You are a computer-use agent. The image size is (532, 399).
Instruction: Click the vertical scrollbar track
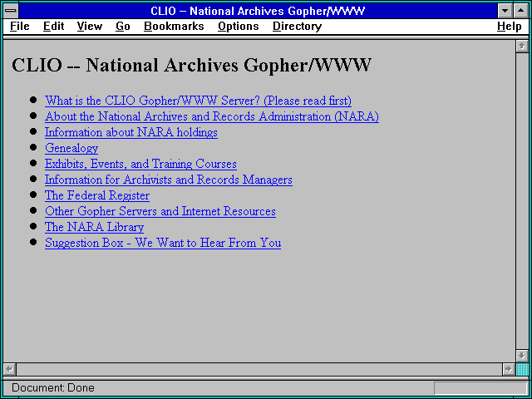(x=522, y=201)
